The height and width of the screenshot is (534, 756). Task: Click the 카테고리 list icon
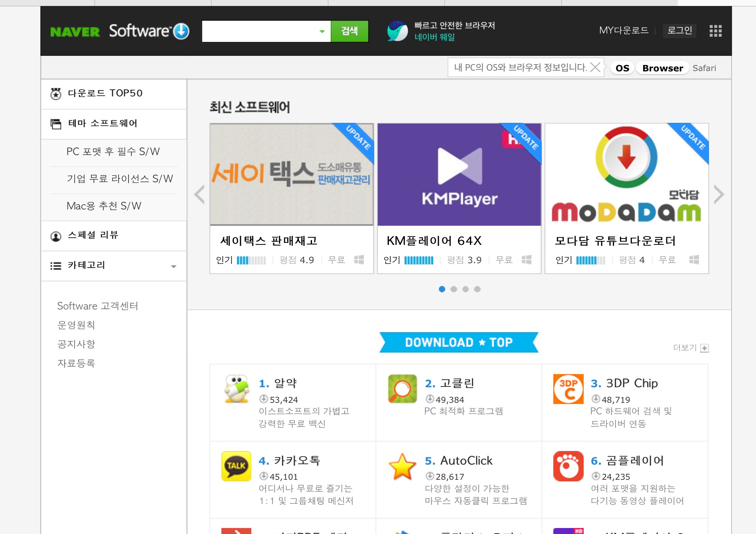[56, 266]
